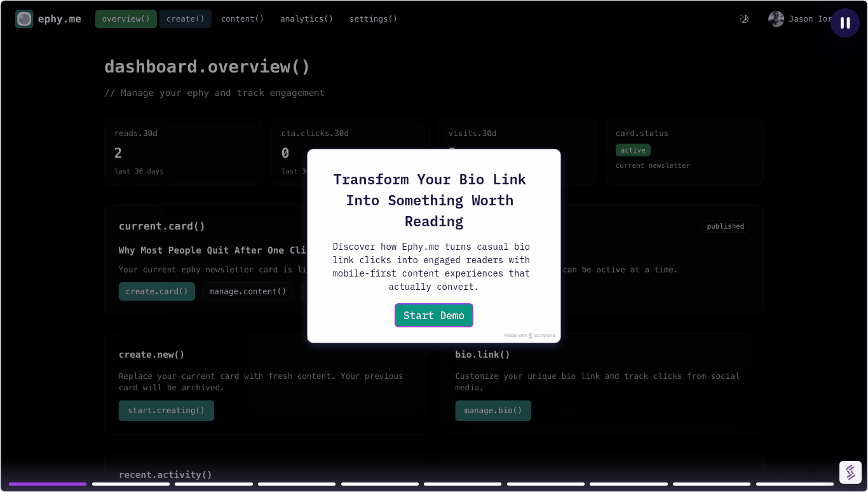Click the card.status label
This screenshot has height=492, width=868.
point(642,133)
